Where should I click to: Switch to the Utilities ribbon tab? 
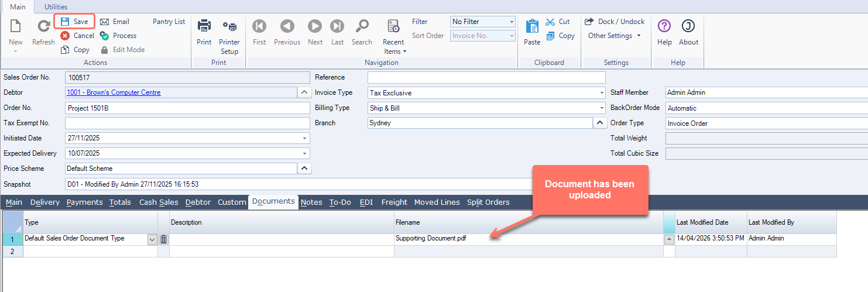(x=56, y=6)
